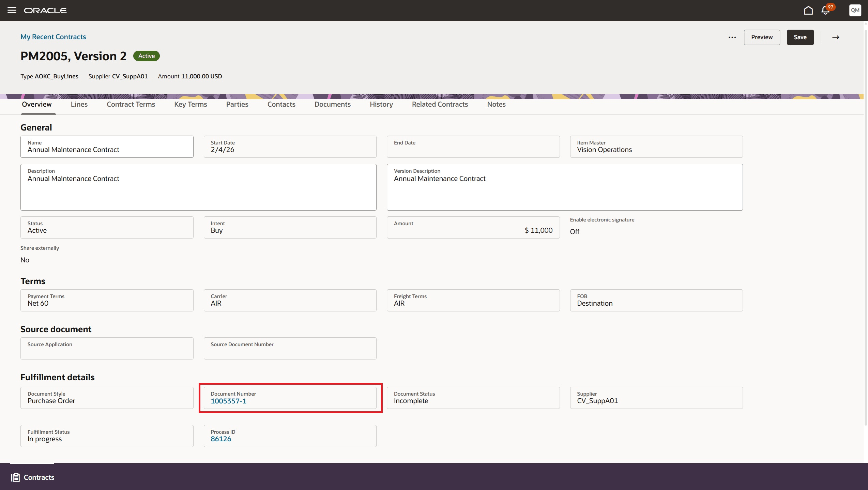
Task: Open Process ID 86126
Action: [x=221, y=439]
